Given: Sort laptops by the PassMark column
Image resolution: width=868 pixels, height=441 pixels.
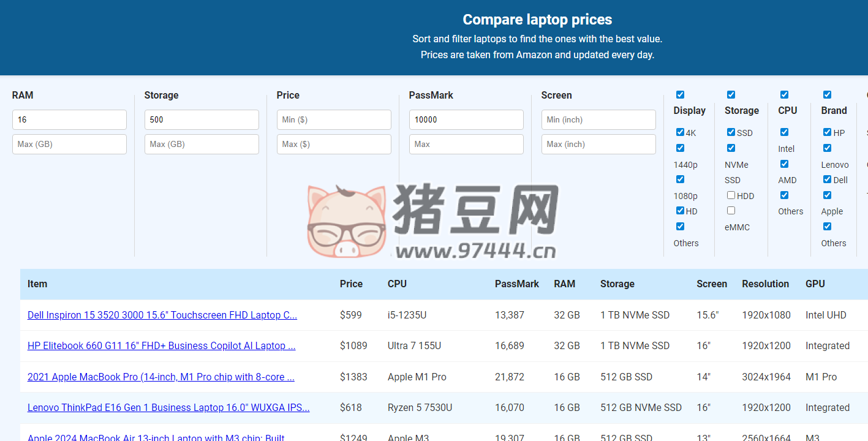Looking at the screenshot, I should [x=516, y=284].
